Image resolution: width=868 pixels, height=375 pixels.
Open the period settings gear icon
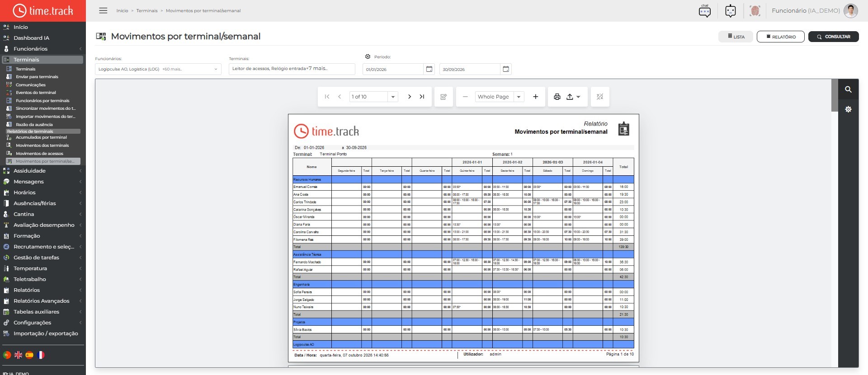(368, 56)
